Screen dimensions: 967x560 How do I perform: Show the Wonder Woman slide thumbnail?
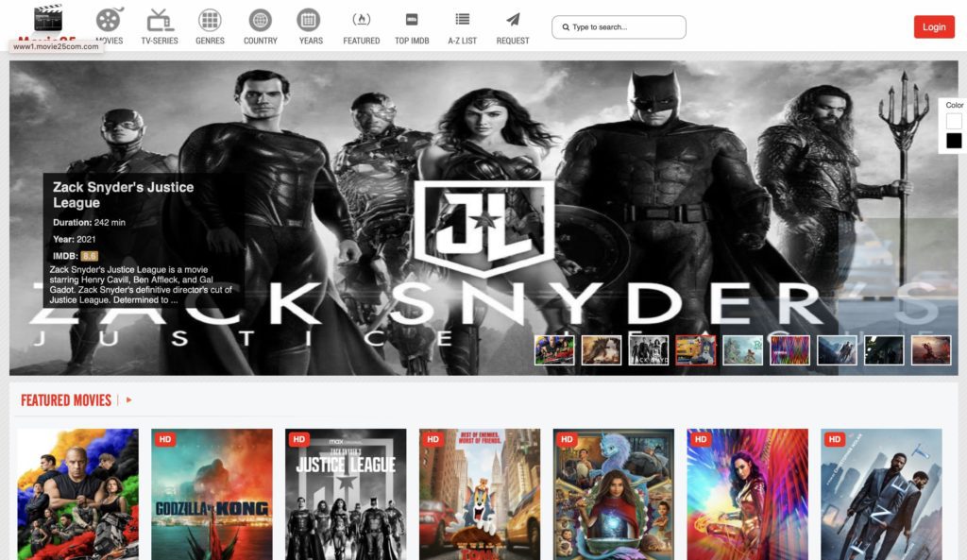coord(790,350)
